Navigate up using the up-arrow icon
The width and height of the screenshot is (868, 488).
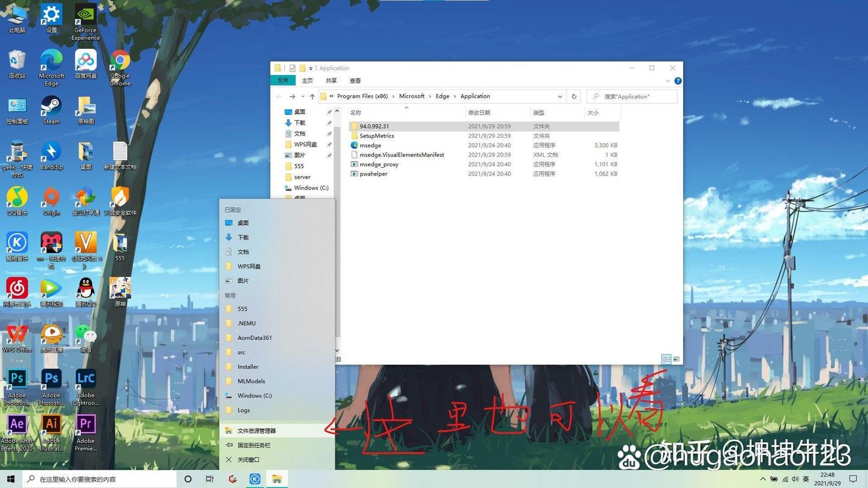pos(312,96)
